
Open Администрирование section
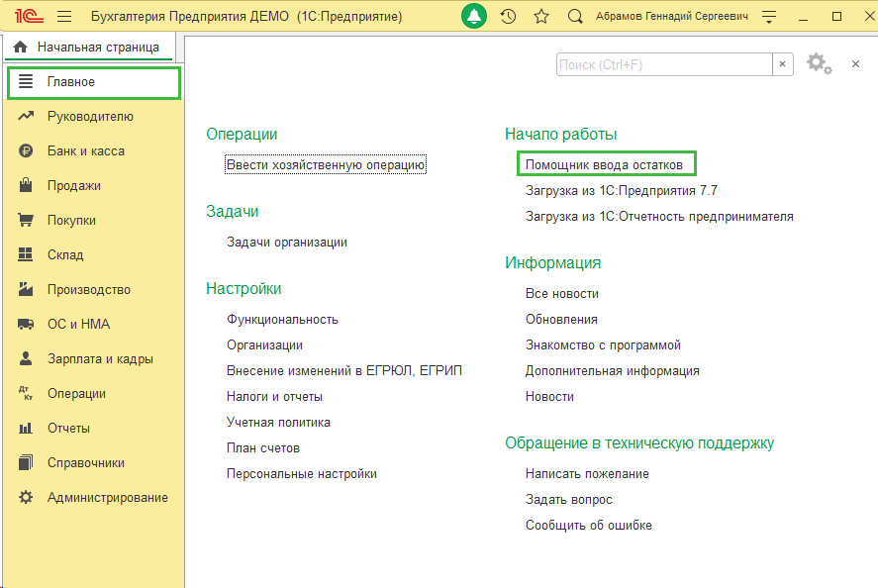tap(108, 498)
